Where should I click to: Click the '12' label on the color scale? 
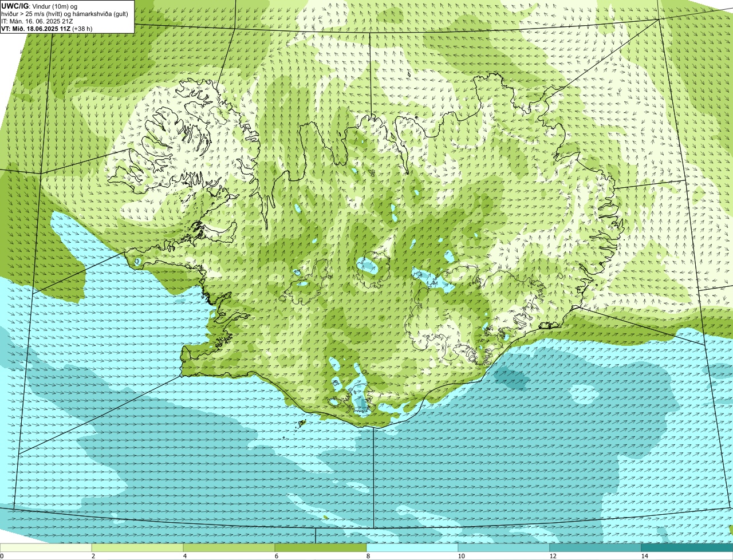click(x=553, y=556)
